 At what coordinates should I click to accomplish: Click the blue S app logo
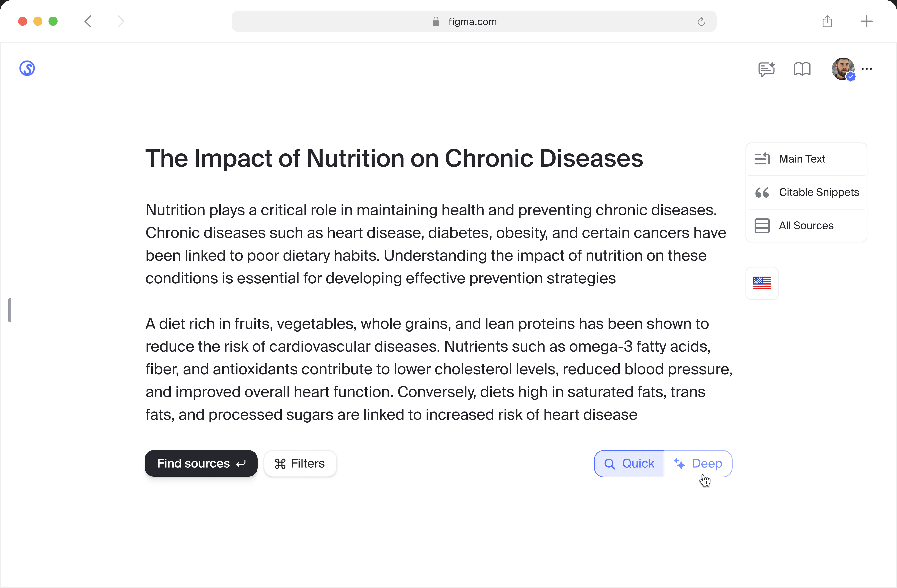click(x=27, y=69)
